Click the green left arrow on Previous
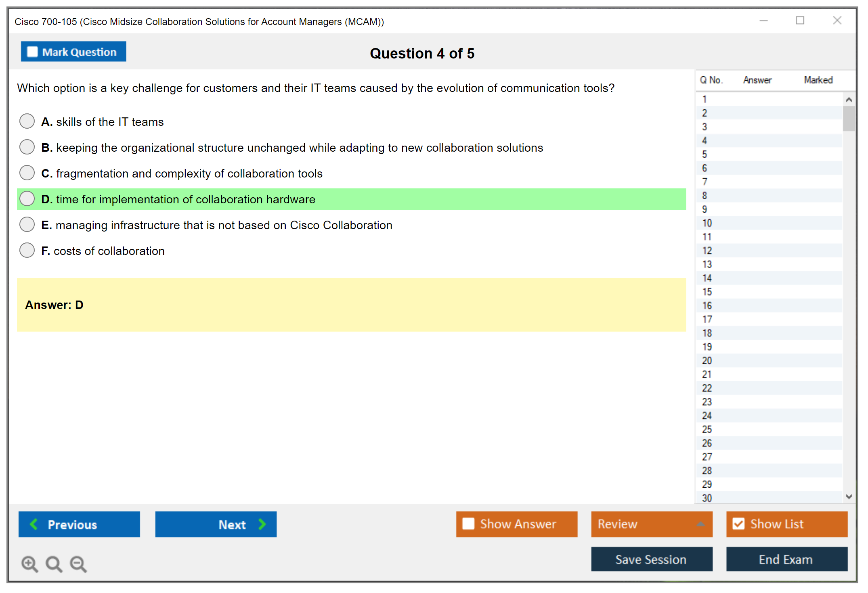This screenshot has width=868, height=593. click(34, 524)
